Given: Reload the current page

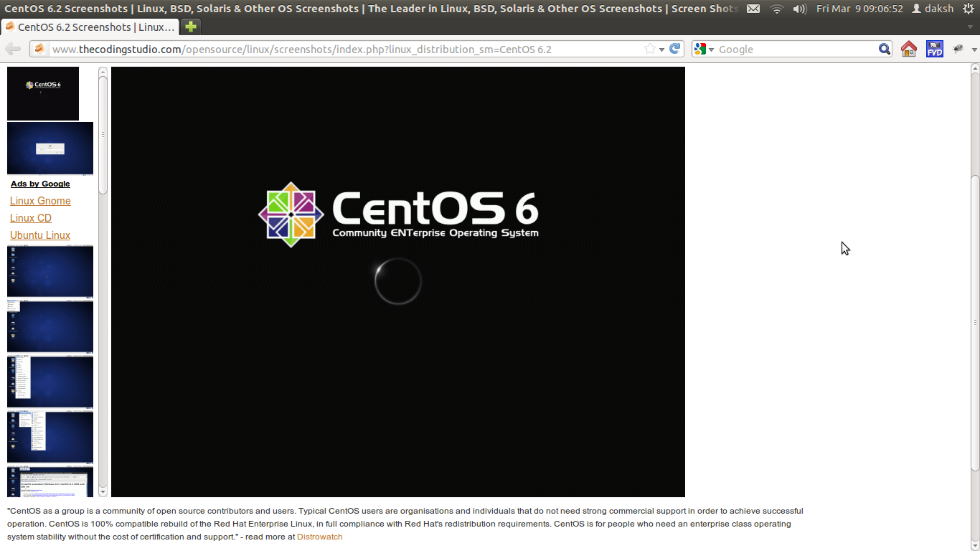Looking at the screenshot, I should (675, 49).
